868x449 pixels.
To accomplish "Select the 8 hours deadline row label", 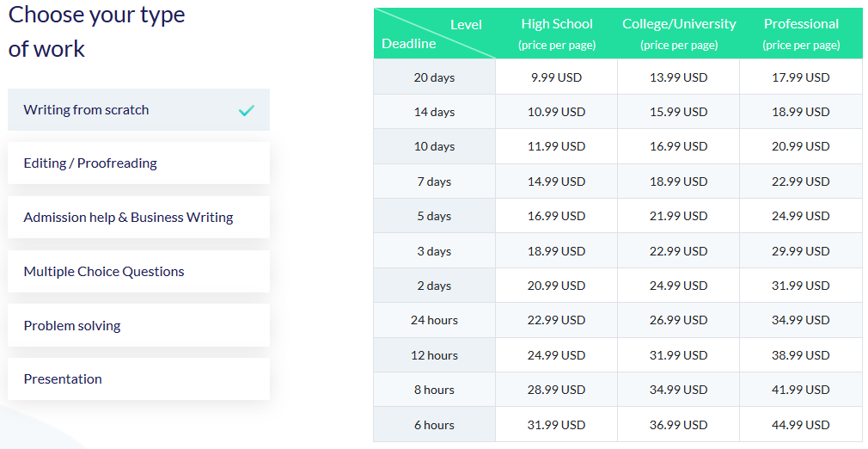I will click(435, 390).
